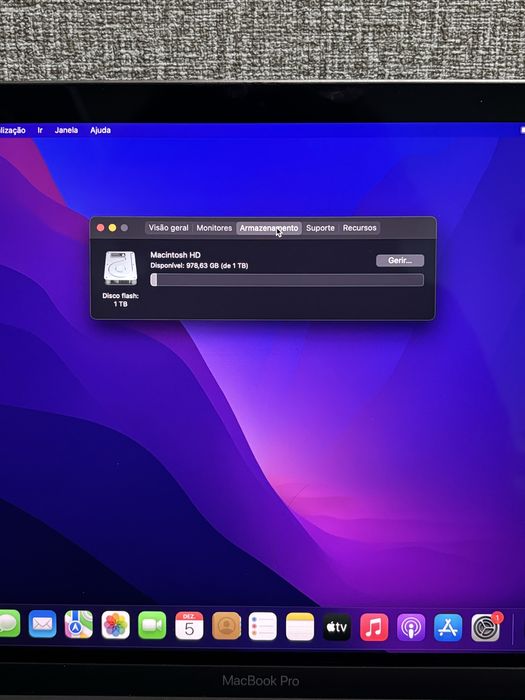
Task: Open the Calendar app showing 5
Action: [x=189, y=625]
